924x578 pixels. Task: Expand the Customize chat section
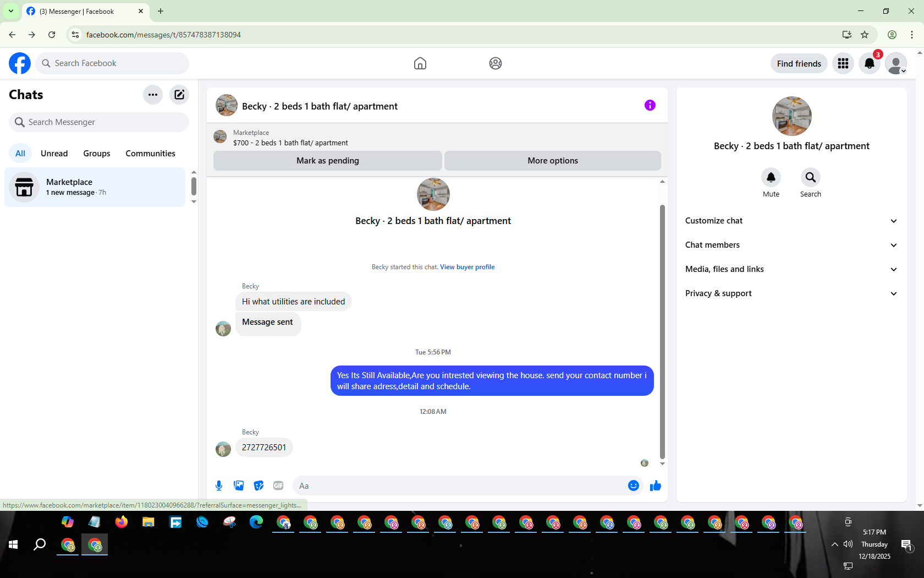tap(791, 221)
